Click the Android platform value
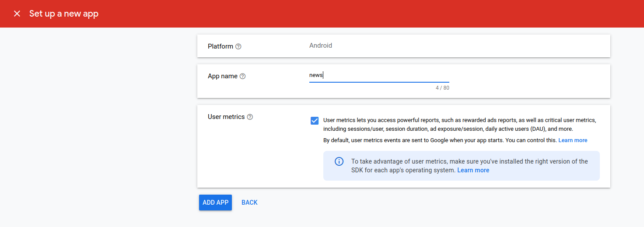 pos(321,45)
